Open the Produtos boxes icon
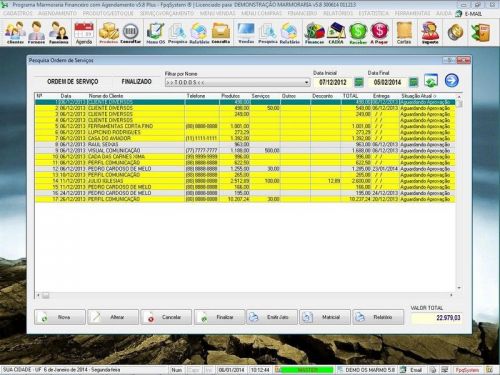Viewport: 500px width, 375px height. (109, 32)
